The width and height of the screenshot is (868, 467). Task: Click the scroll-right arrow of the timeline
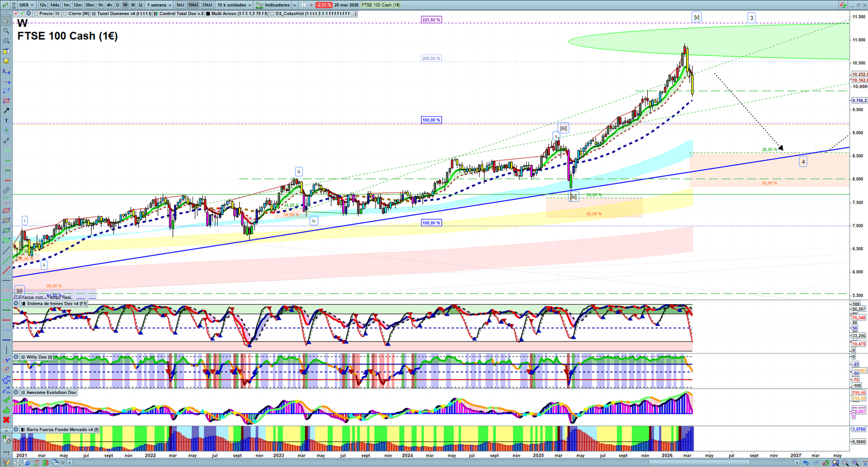pos(798,463)
